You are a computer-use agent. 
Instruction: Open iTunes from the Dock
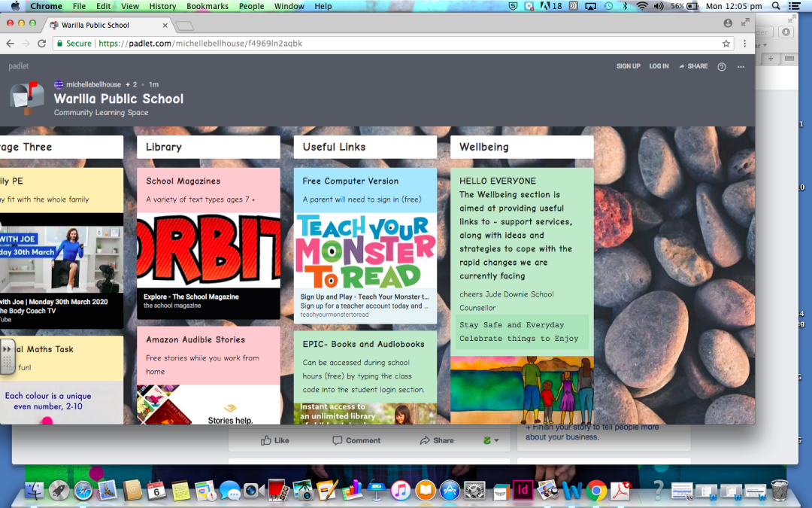(400, 491)
